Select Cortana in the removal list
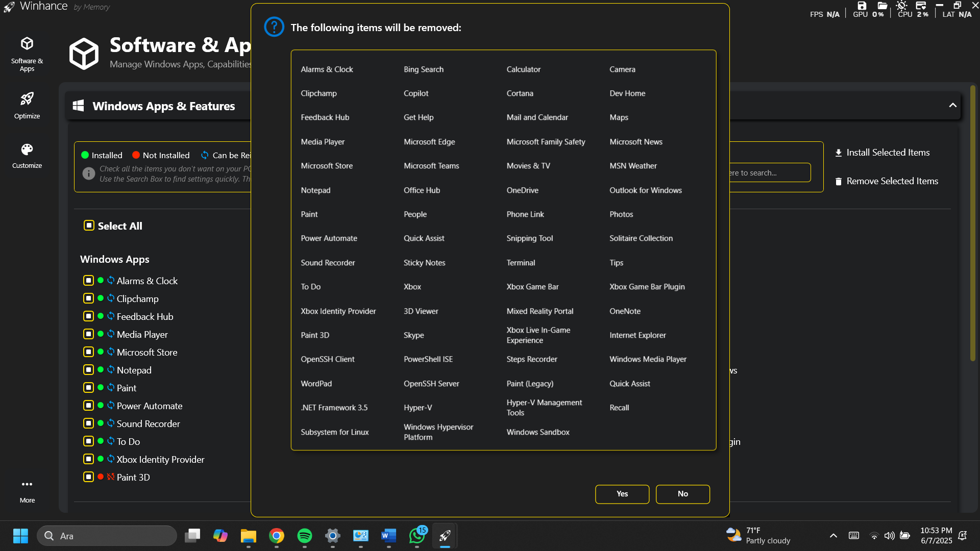 (x=520, y=93)
